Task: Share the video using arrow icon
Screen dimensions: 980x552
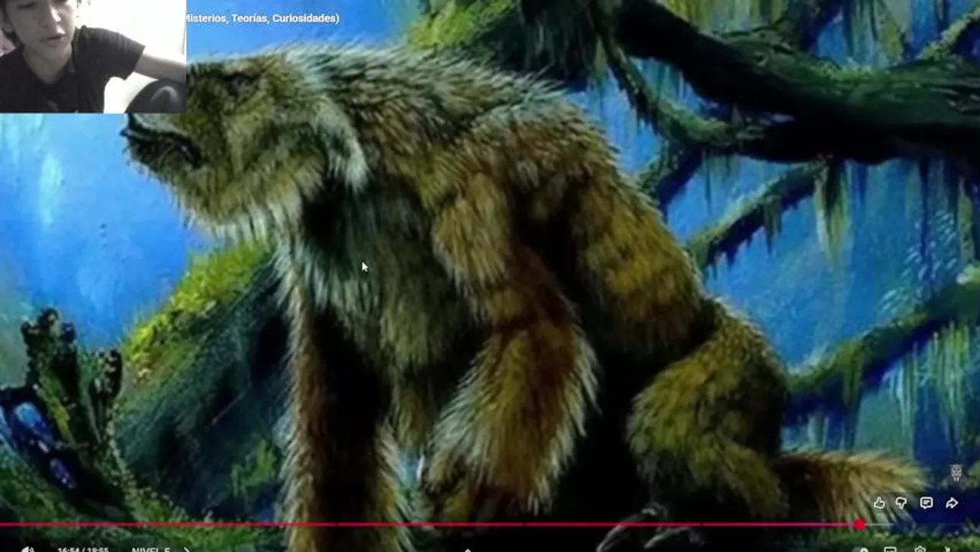Action: tap(952, 503)
